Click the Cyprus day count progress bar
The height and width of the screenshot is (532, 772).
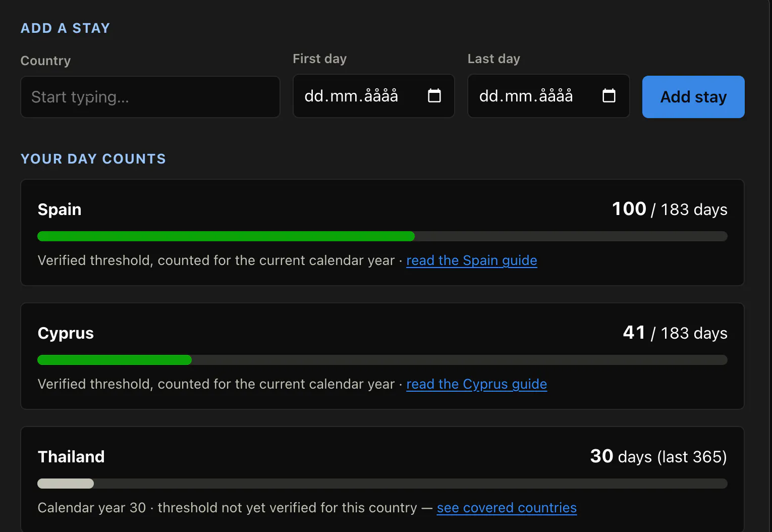pos(382,360)
